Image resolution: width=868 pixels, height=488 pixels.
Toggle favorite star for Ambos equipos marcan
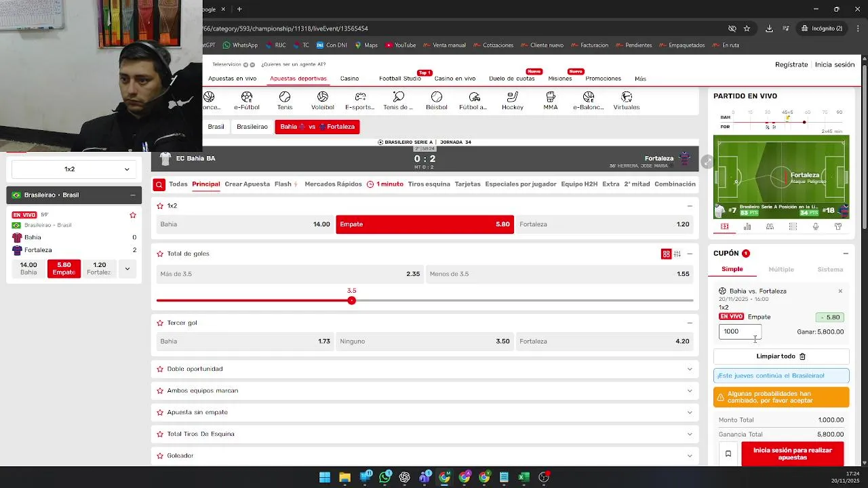tap(160, 391)
